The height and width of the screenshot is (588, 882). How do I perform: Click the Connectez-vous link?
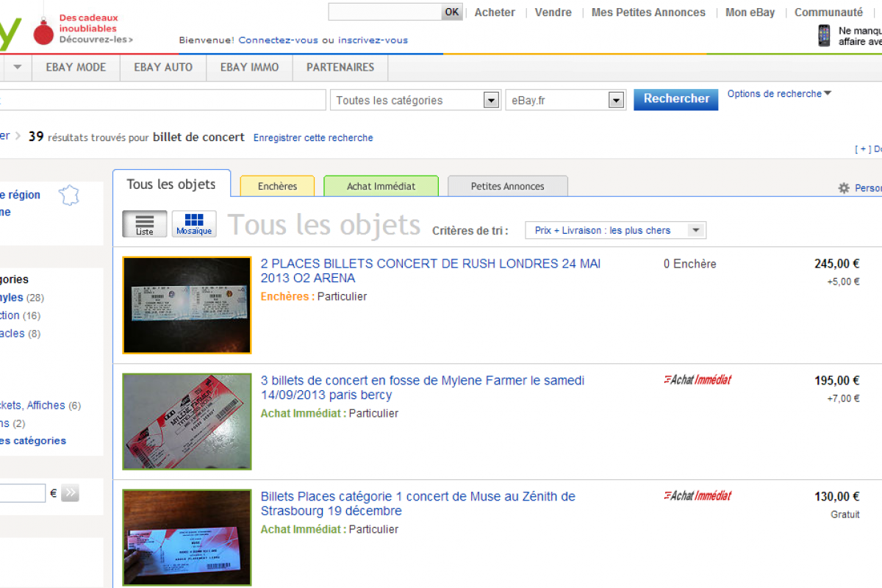pos(279,40)
